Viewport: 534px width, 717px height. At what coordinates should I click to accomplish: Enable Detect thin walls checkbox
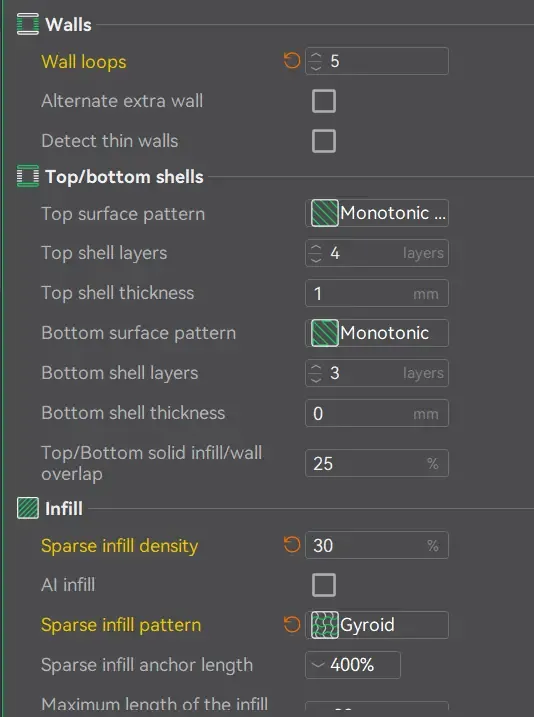coord(324,141)
